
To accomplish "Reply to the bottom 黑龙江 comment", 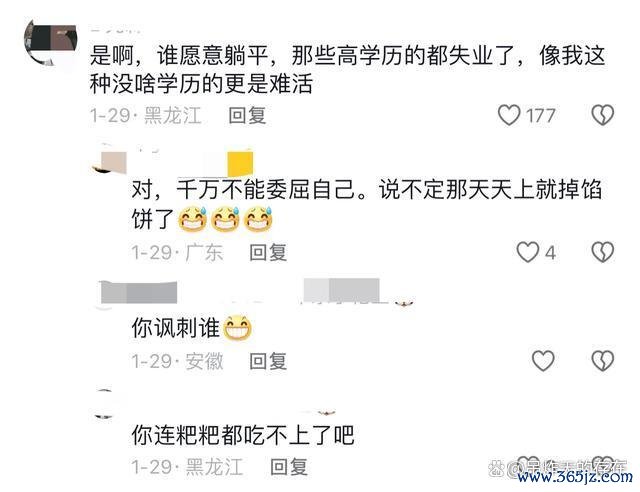I will click(x=289, y=467).
